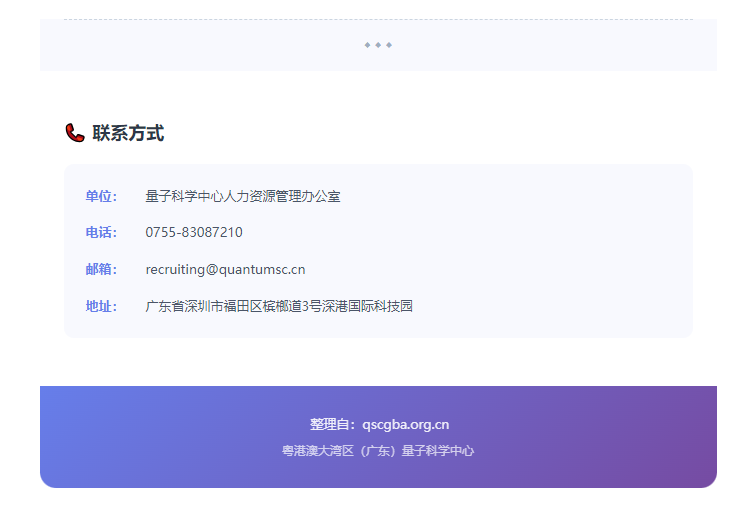Image resolution: width=756 pixels, height=505 pixels.
Task: Click the 邮箱: label
Action: pos(101,269)
